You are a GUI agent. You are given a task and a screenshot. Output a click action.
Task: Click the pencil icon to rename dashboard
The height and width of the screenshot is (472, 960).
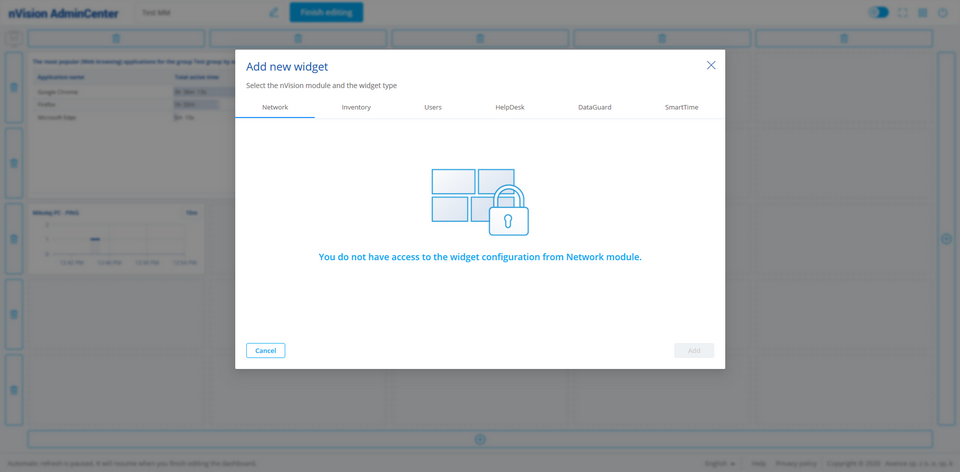click(x=274, y=13)
